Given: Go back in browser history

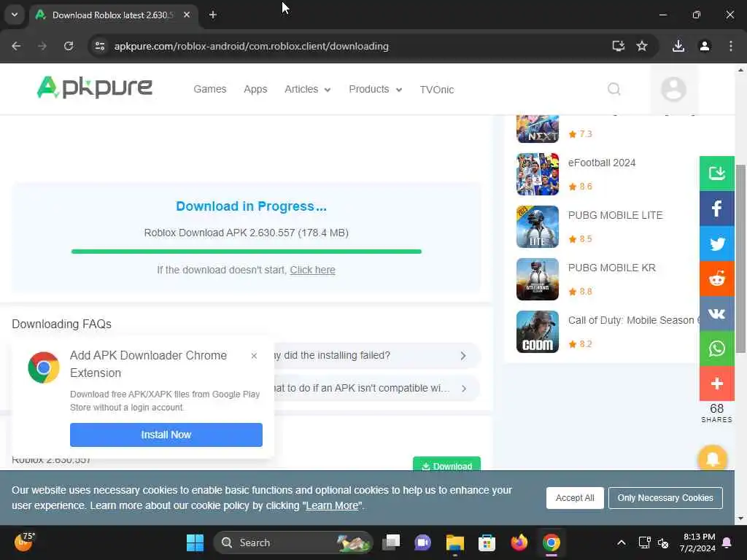Looking at the screenshot, I should (16, 46).
